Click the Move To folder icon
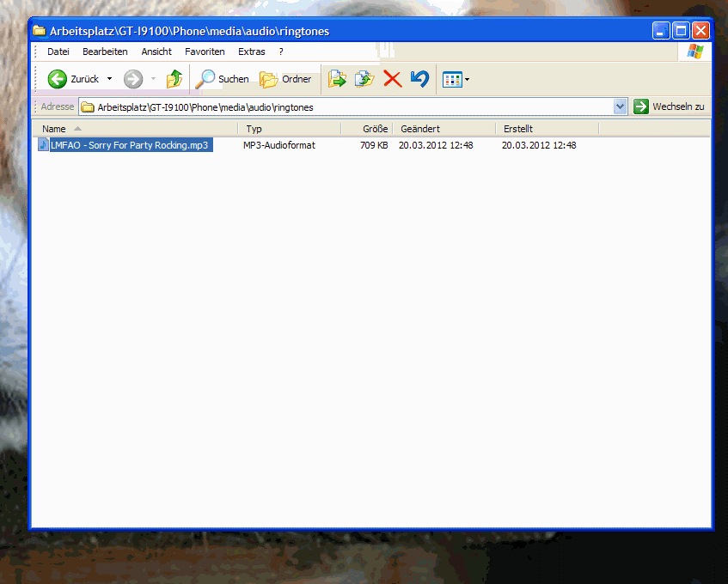Viewport: 728px width, 584px height. tap(337, 79)
